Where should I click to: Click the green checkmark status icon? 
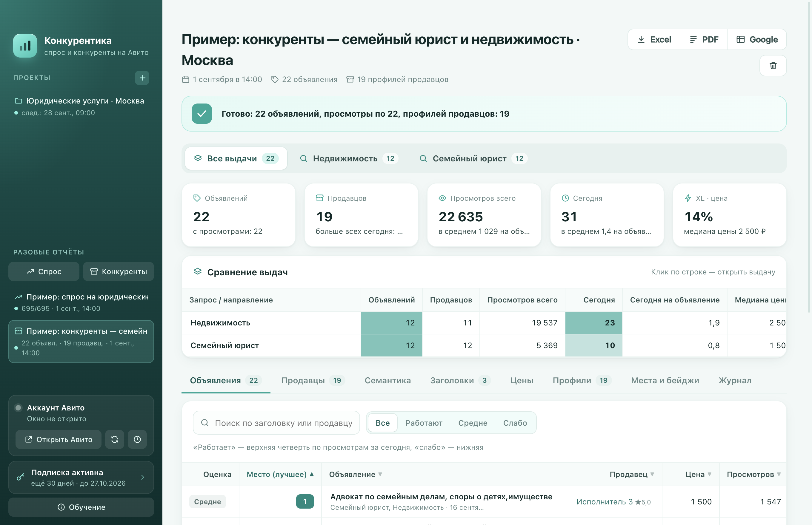point(202,114)
